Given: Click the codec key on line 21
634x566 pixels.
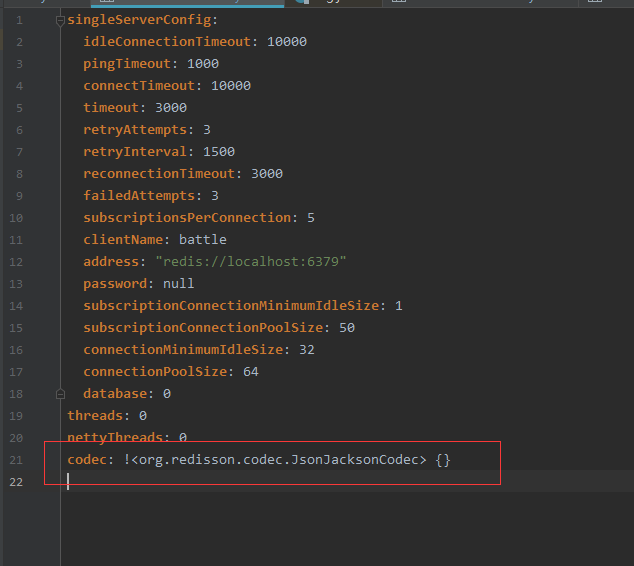Looking at the screenshot, I should click(87, 460).
